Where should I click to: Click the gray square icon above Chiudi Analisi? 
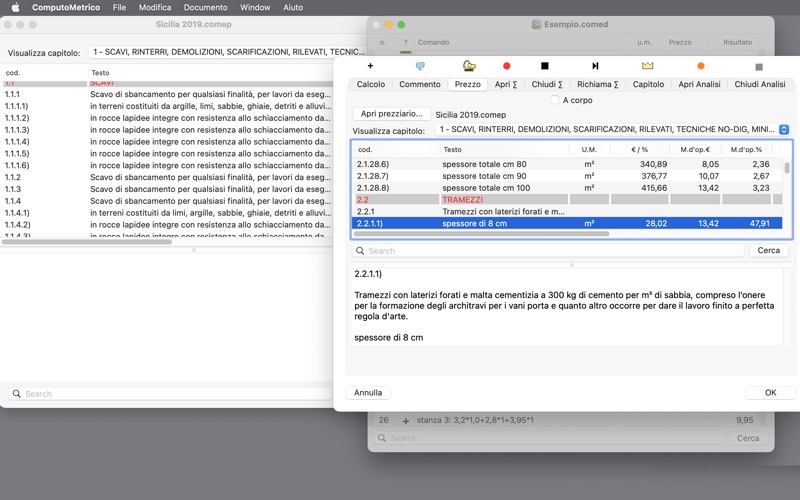pyautogui.click(x=759, y=67)
